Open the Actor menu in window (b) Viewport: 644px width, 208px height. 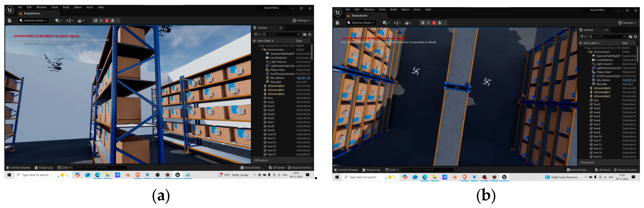(417, 9)
